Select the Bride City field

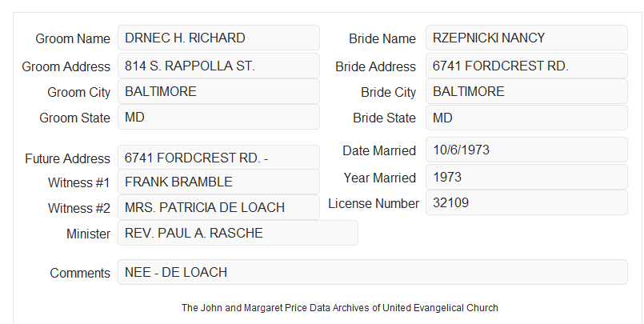coord(526,91)
